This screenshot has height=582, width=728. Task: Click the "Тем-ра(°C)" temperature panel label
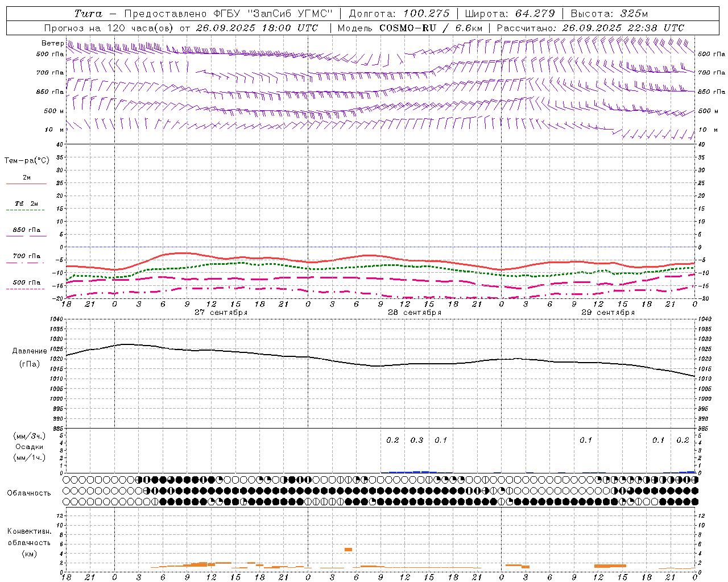[x=27, y=161]
